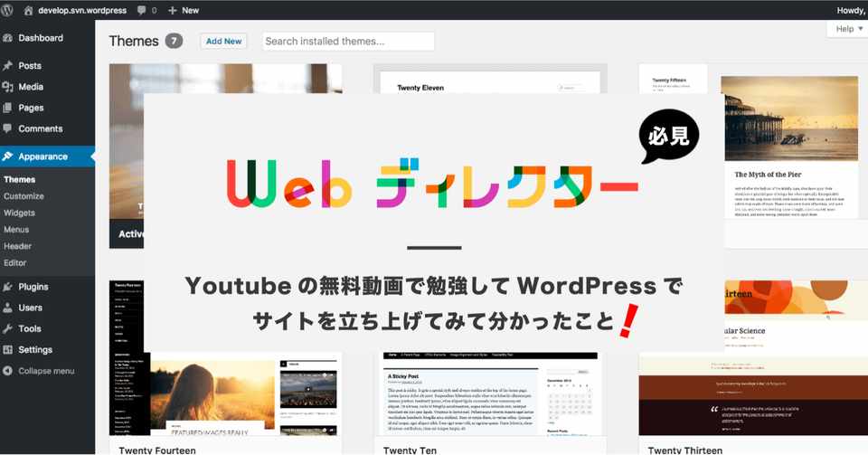Click the Pages icon in sidebar
868x455 pixels.
pyautogui.click(x=7, y=108)
